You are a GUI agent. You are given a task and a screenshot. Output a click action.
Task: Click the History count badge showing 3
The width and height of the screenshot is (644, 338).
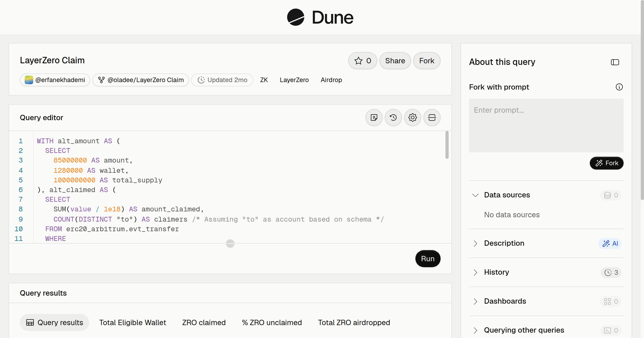(611, 272)
